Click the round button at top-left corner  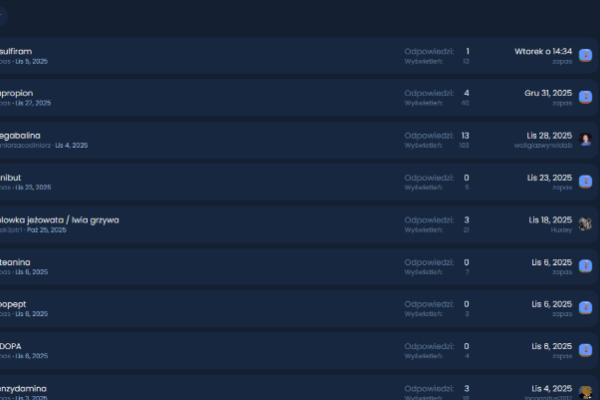pyautogui.click(x=3, y=16)
